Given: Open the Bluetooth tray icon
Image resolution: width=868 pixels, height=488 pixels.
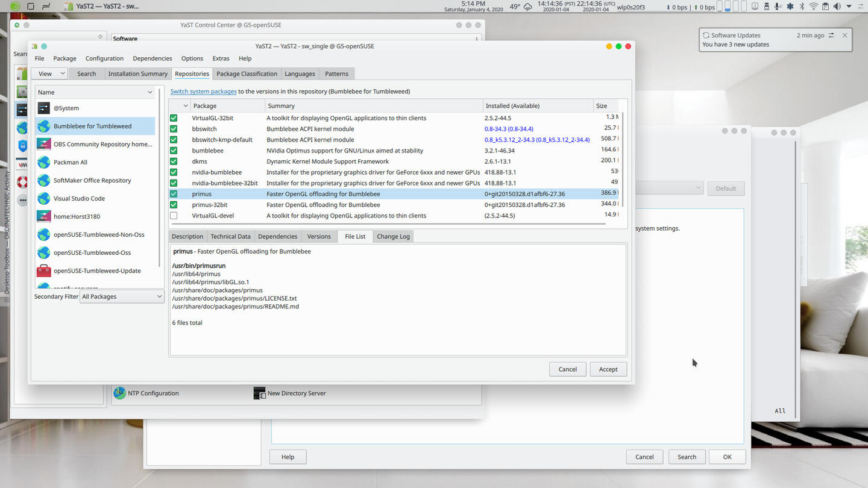Looking at the screenshot, I should tap(802, 7).
